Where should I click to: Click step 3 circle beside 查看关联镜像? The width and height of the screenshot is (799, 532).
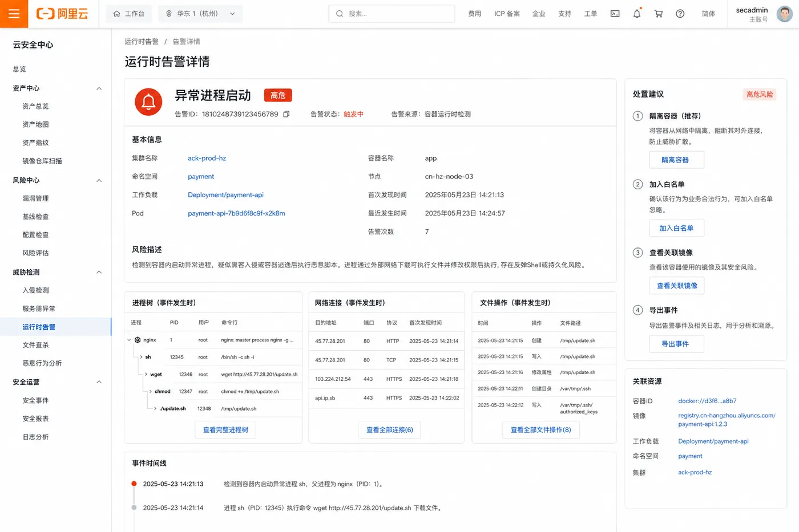638,253
